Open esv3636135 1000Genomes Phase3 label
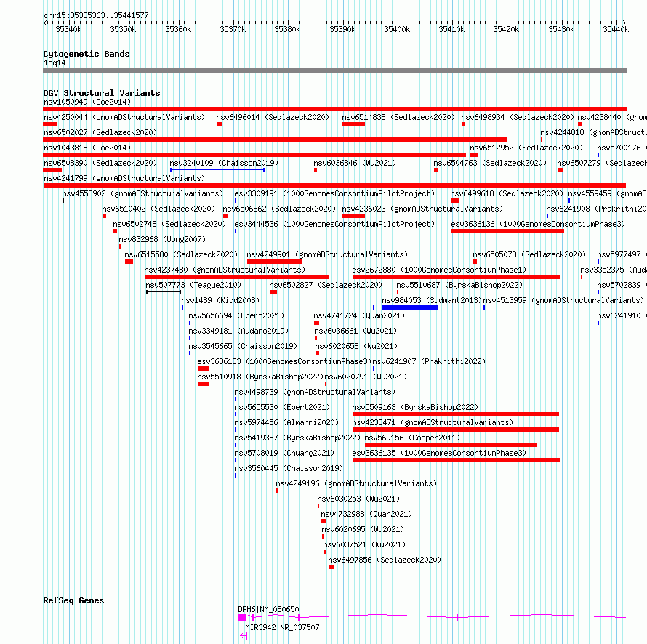The image size is (647, 644). tap(439, 453)
